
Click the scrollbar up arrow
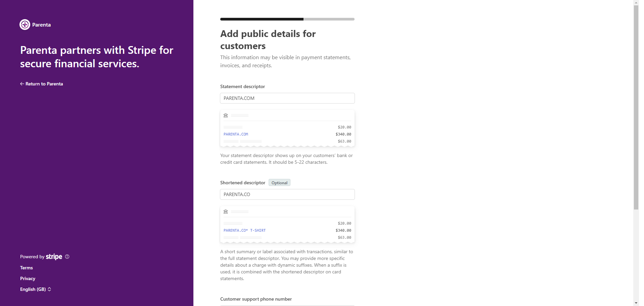[636, 2]
